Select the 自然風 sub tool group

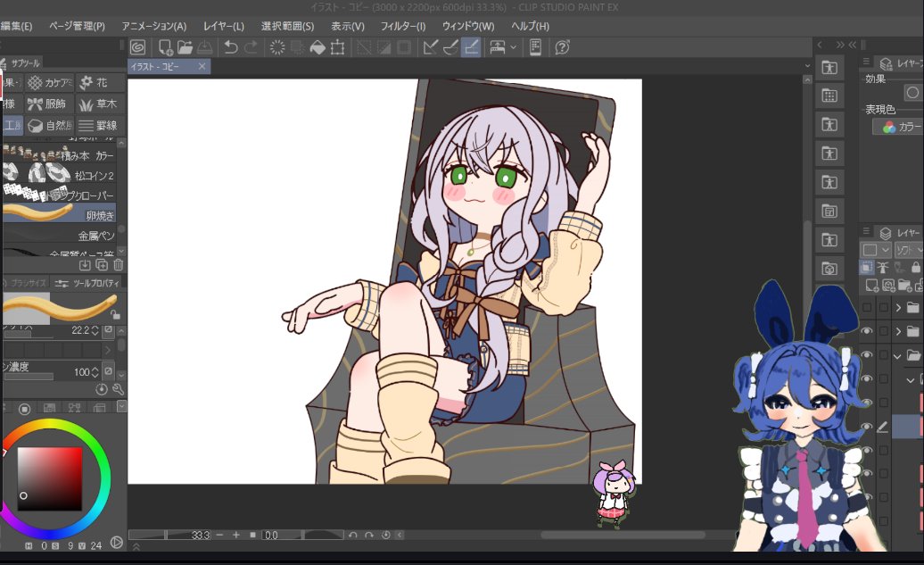coord(50,126)
